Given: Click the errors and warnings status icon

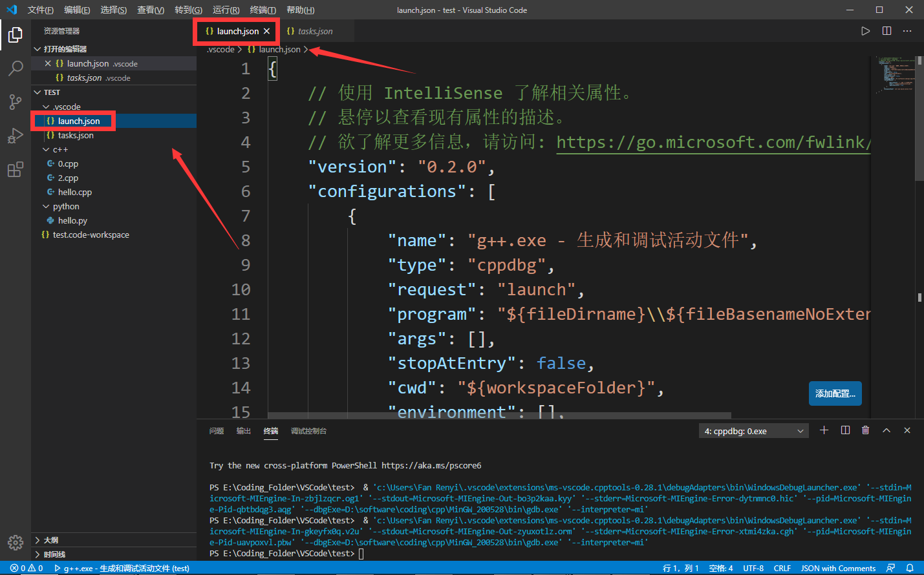Looking at the screenshot, I should [x=27, y=569].
